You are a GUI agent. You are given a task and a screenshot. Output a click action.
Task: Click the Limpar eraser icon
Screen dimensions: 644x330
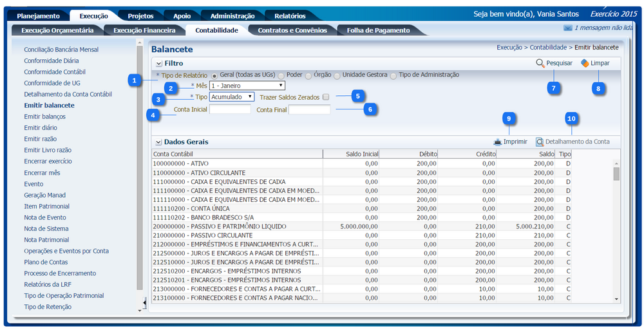584,63
